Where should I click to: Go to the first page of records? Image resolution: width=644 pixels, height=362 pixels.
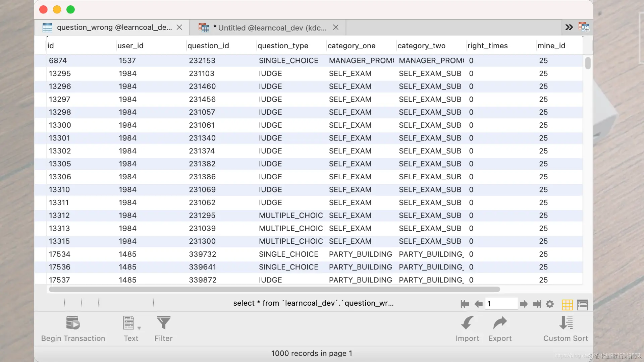(465, 304)
